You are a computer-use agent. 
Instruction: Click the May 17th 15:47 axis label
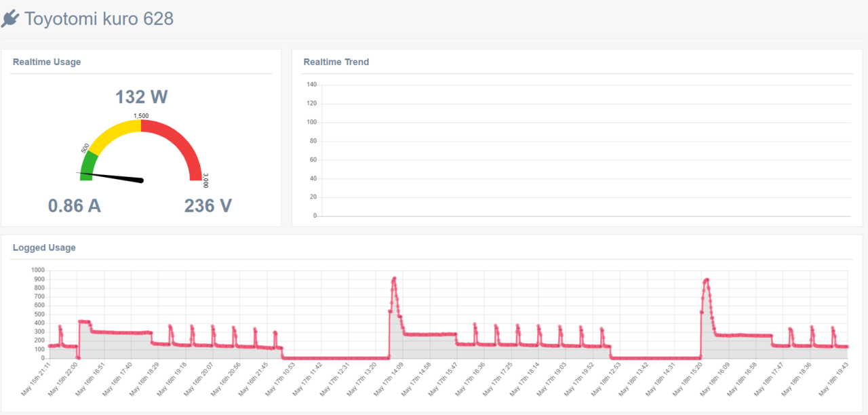(442, 379)
